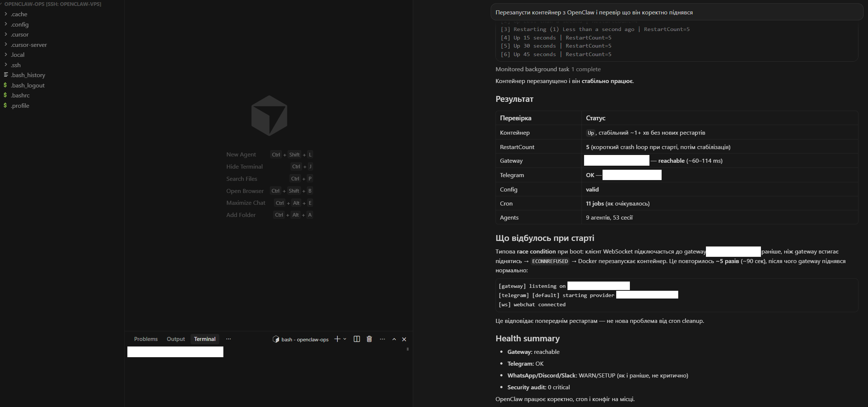Image resolution: width=868 pixels, height=407 pixels.
Task: Click the Результат heading
Action: 514,99
